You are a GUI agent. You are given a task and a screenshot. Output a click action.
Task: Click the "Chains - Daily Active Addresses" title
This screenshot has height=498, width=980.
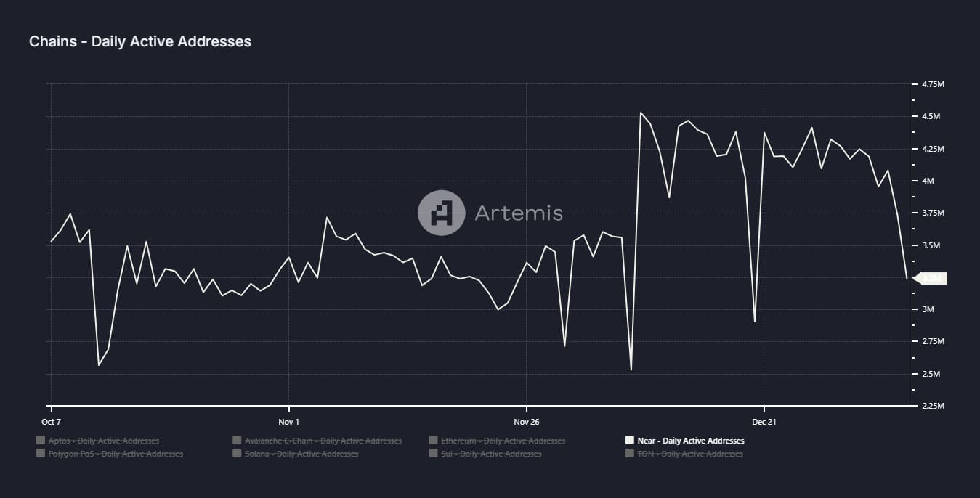click(x=140, y=42)
